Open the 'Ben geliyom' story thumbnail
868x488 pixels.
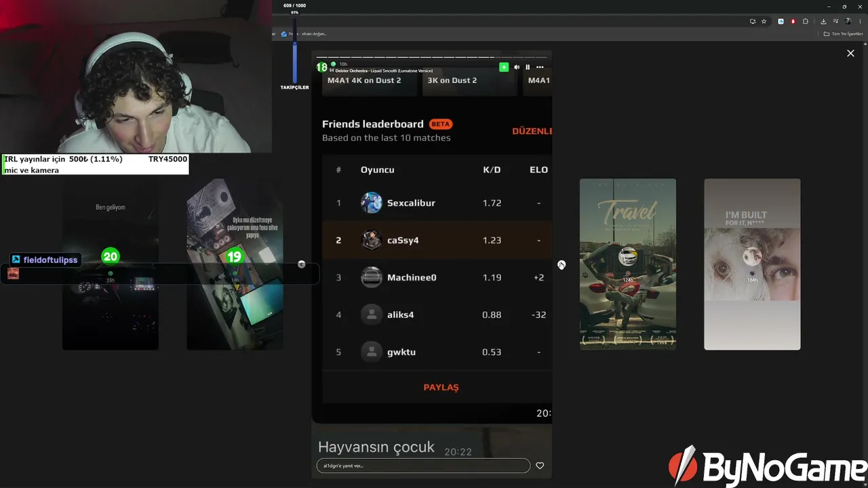[x=111, y=264]
